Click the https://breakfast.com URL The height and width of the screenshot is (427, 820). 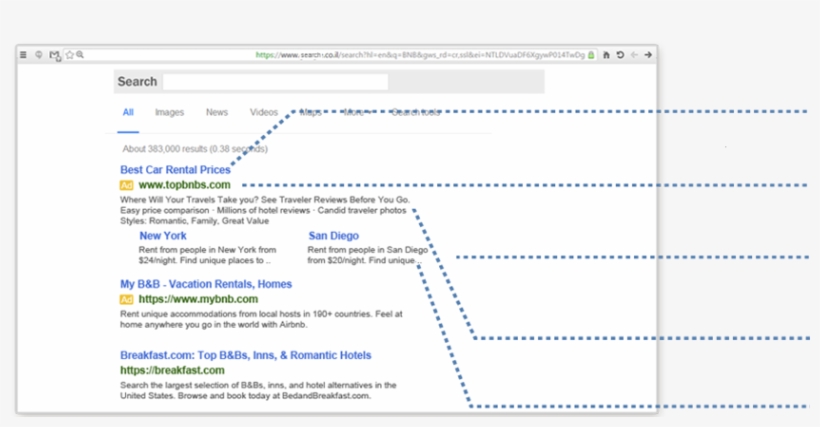[x=173, y=371]
